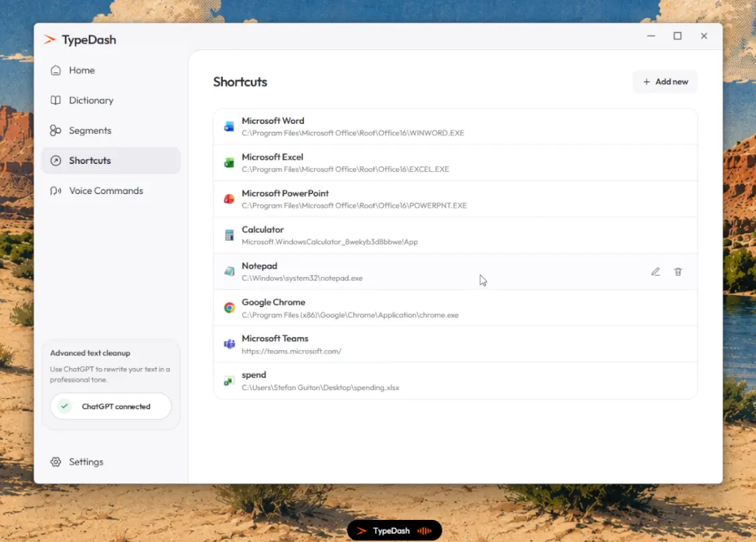The width and height of the screenshot is (756, 542).
Task: Click the Google Chrome app icon
Action: (229, 308)
